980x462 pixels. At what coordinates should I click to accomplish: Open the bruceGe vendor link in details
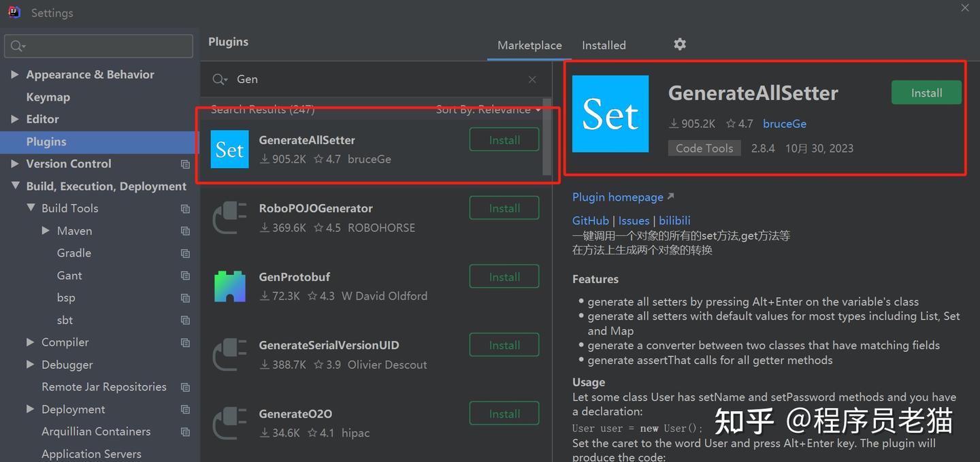tap(785, 124)
